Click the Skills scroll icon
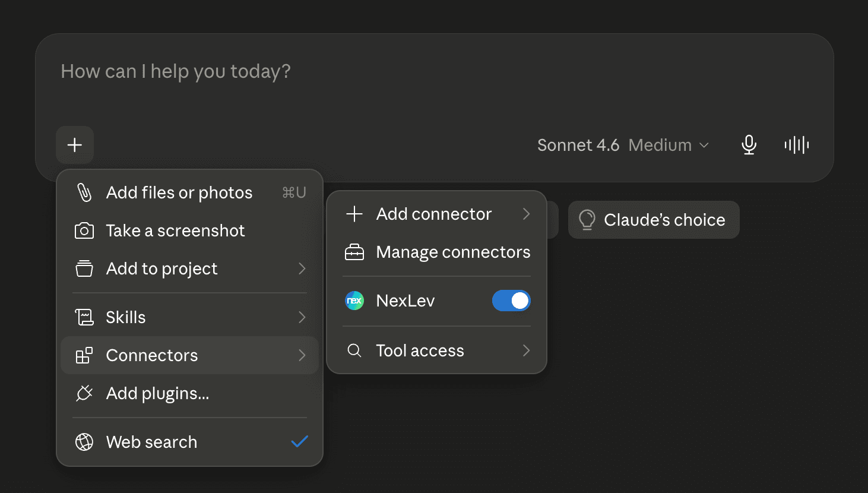The height and width of the screenshot is (493, 868). (84, 317)
